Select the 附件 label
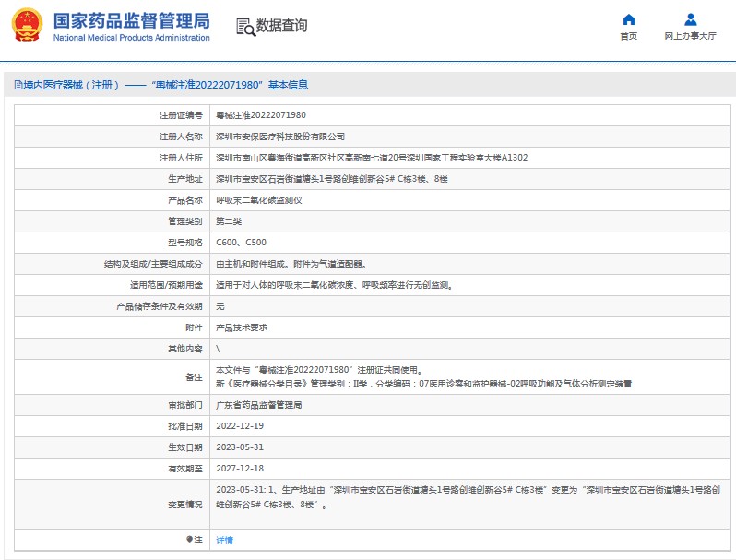 (x=194, y=328)
